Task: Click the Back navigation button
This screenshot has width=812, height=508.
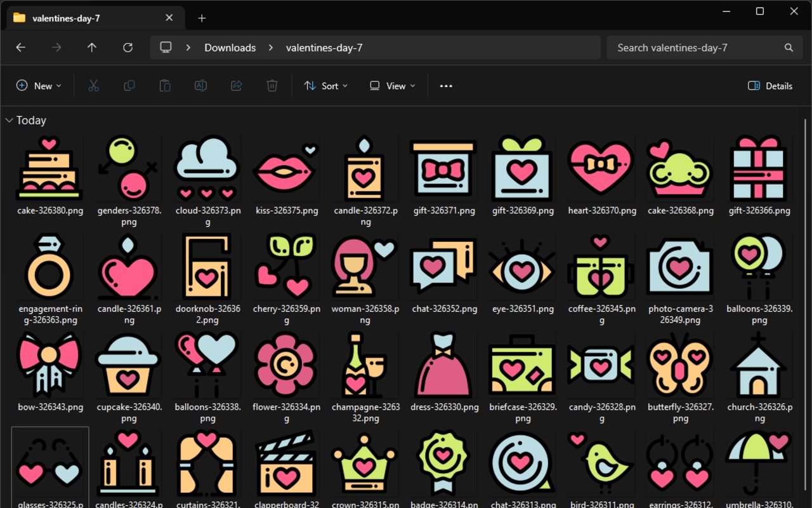Action: (20, 47)
